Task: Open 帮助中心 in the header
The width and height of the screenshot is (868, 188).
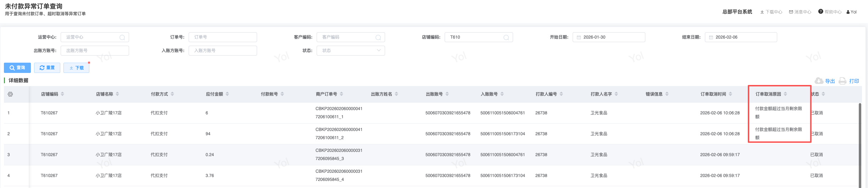Action: tap(830, 12)
